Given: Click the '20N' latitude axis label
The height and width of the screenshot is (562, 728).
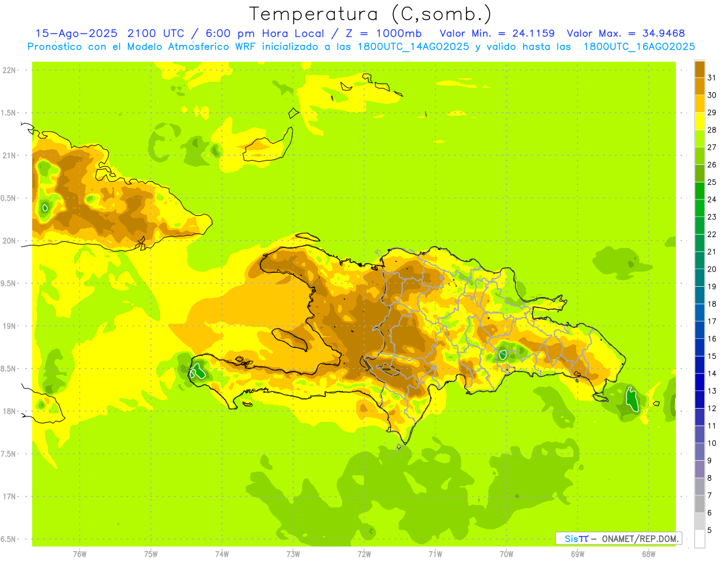Looking at the screenshot, I should pos(10,241).
